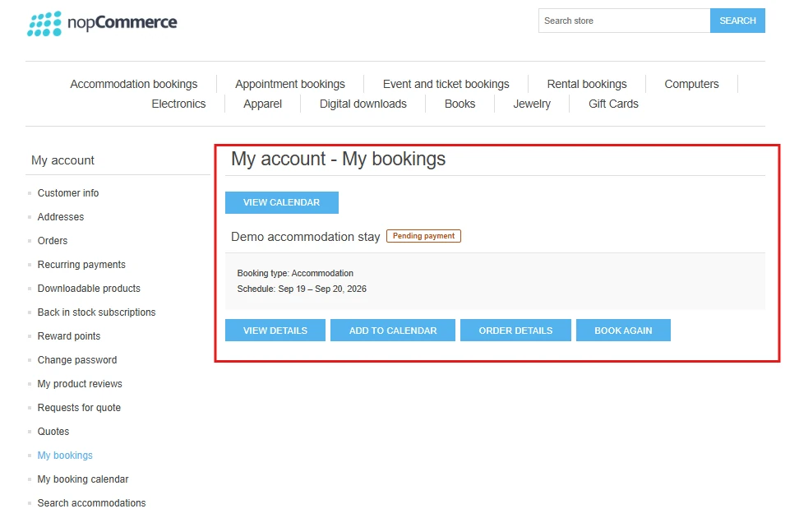799x532 pixels.
Task: Open Event and ticket bookings category
Action: tap(446, 84)
